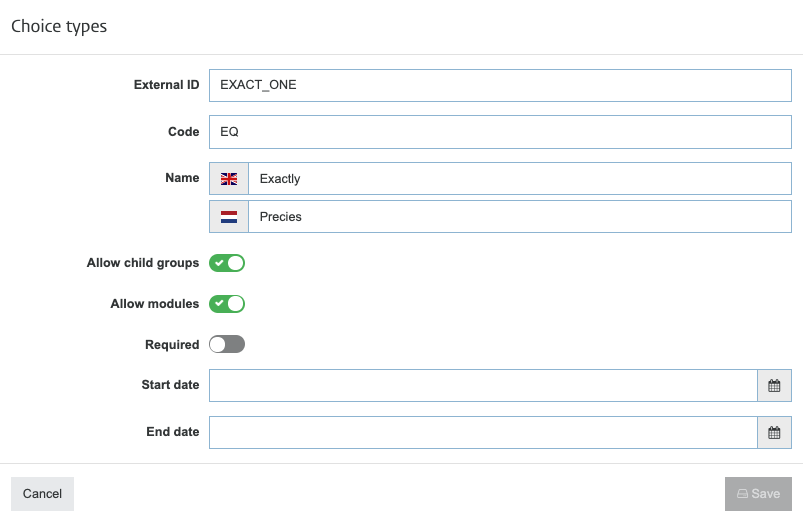
Task: Open the Start date calendar picker
Action: point(774,385)
